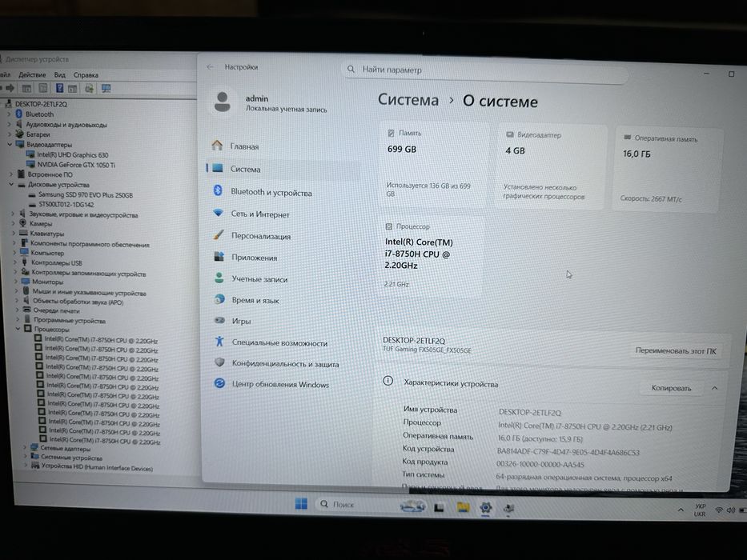Viewport: 747px width, 560px height.
Task: Open Центр обновления Windows
Action: click(282, 384)
